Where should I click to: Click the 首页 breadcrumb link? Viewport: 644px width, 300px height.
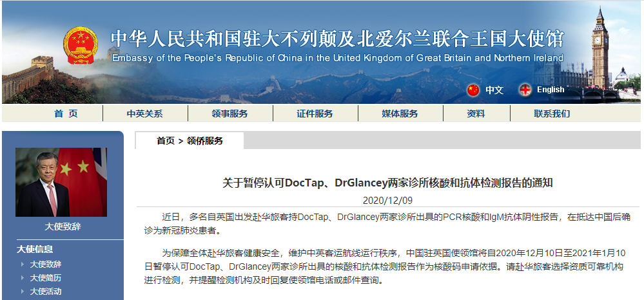tap(166, 141)
